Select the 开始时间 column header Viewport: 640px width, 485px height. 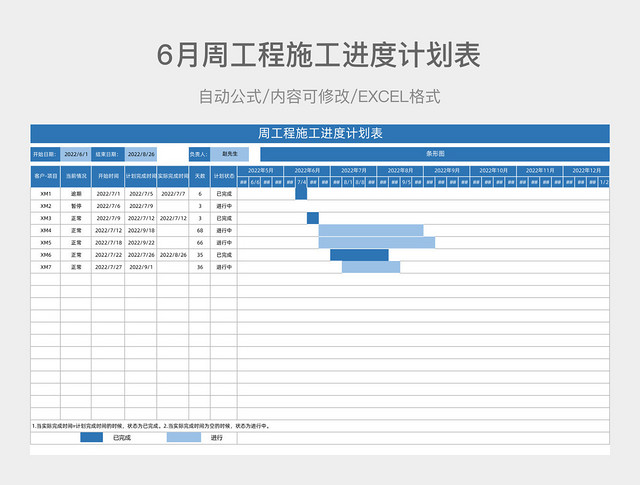[x=108, y=176]
